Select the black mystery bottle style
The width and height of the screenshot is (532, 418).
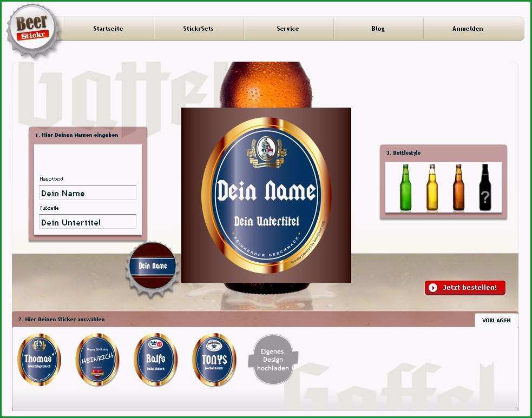[x=485, y=188]
